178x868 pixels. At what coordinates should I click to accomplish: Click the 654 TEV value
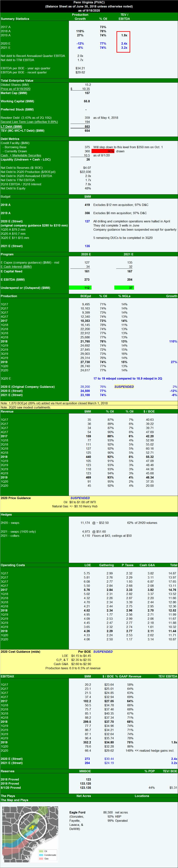[x=87, y=130]
